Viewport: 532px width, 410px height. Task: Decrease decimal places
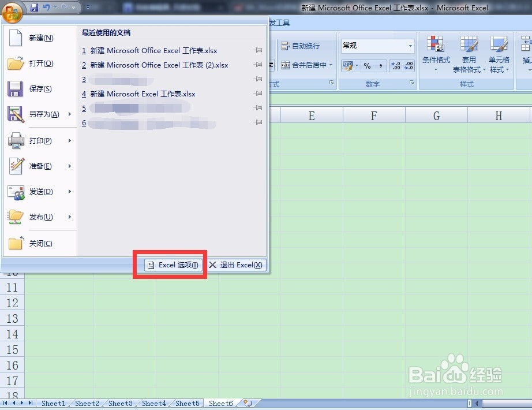[409, 66]
